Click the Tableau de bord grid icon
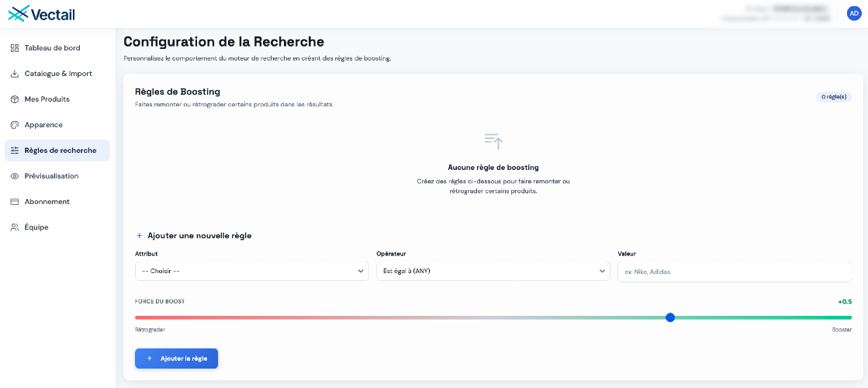The image size is (868, 388). 15,48
